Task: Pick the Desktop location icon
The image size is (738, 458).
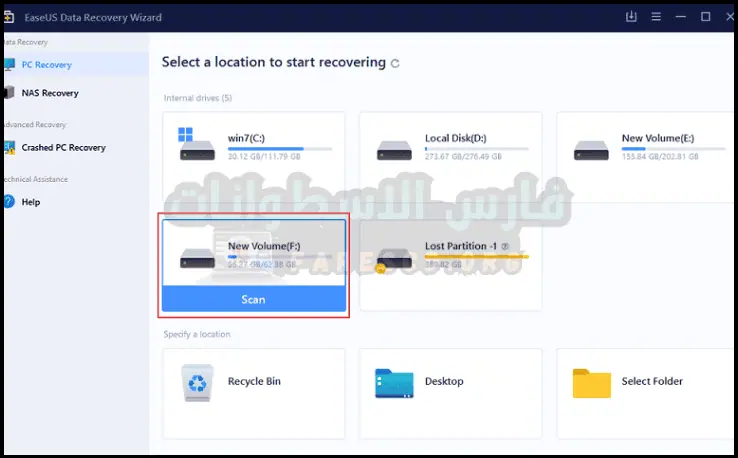Action: 394,382
